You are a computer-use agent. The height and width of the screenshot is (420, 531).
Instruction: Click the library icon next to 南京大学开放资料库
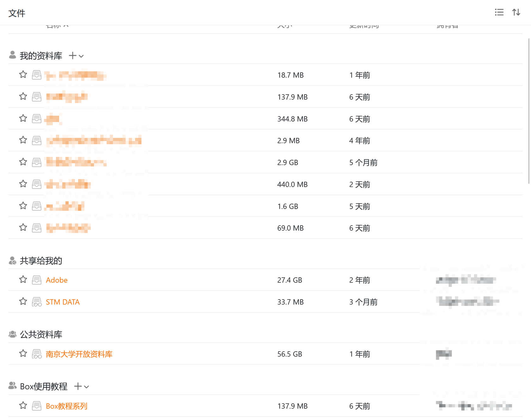pyautogui.click(x=37, y=354)
